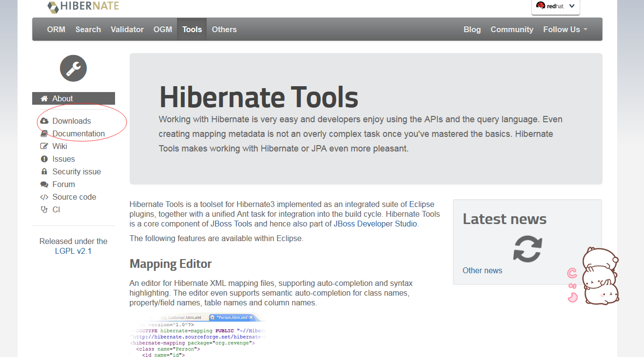Click the cloud download icon beside Downloads

point(44,121)
